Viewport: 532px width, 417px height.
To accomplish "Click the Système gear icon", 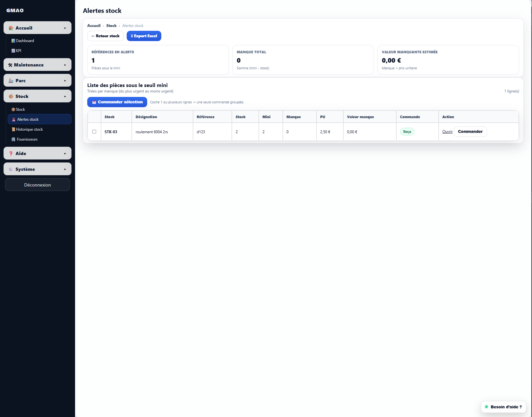I will click(x=11, y=169).
